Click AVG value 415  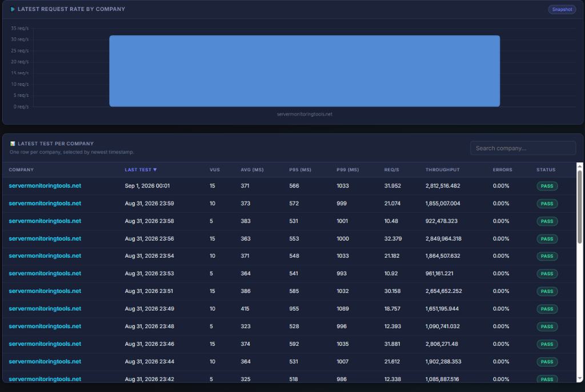(245, 309)
